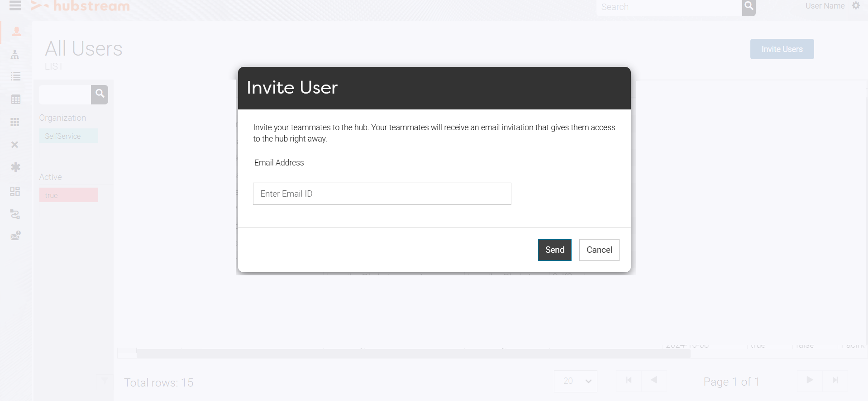Click the Enter Email ID input field
Viewport: 868px width, 401px height.
pos(382,193)
